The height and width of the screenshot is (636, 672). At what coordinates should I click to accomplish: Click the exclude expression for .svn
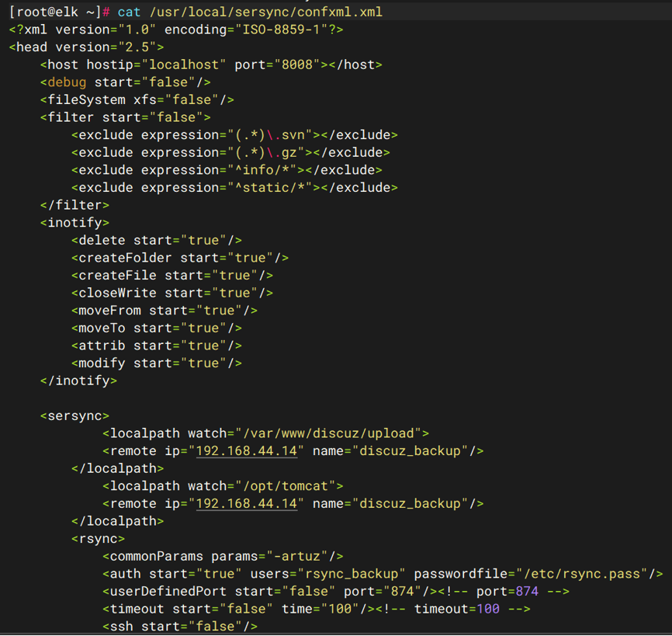pos(234,135)
